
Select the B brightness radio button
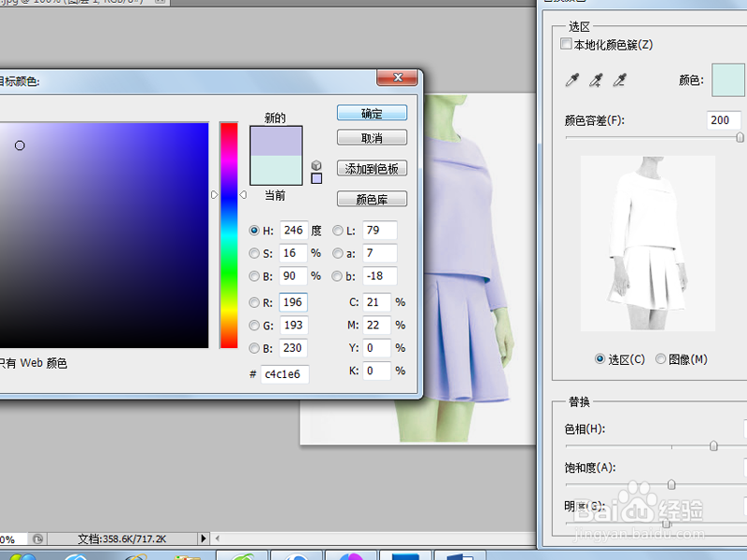254,276
